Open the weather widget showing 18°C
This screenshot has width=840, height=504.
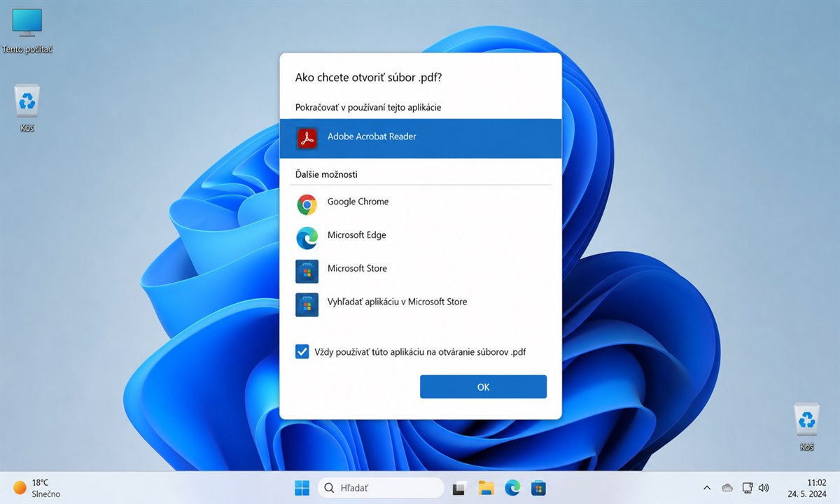click(36, 488)
